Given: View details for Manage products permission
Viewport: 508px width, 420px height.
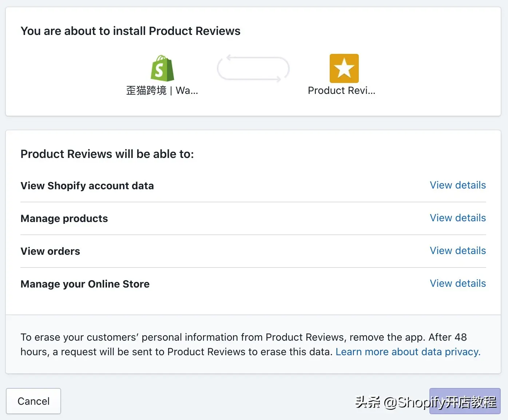Looking at the screenshot, I should coord(458,218).
